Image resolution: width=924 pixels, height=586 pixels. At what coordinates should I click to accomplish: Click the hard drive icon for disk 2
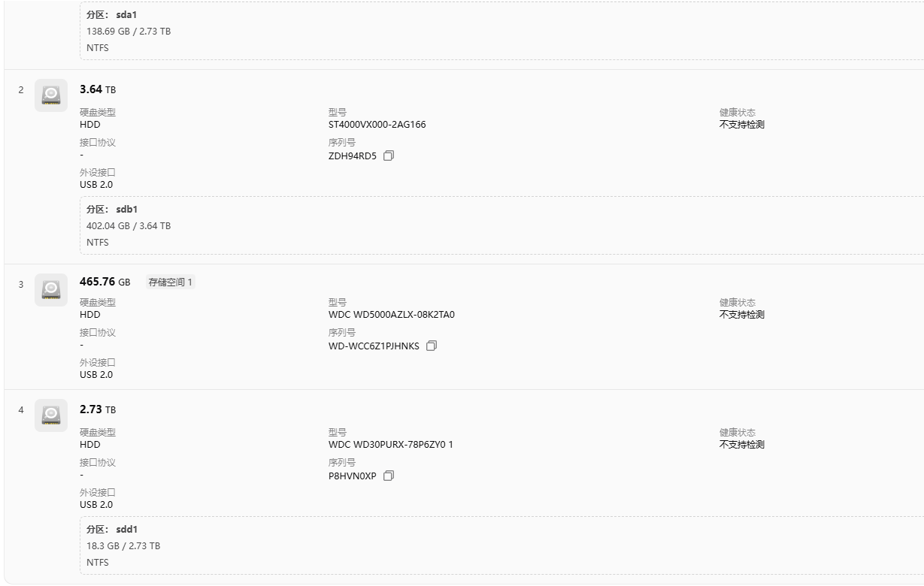click(51, 95)
